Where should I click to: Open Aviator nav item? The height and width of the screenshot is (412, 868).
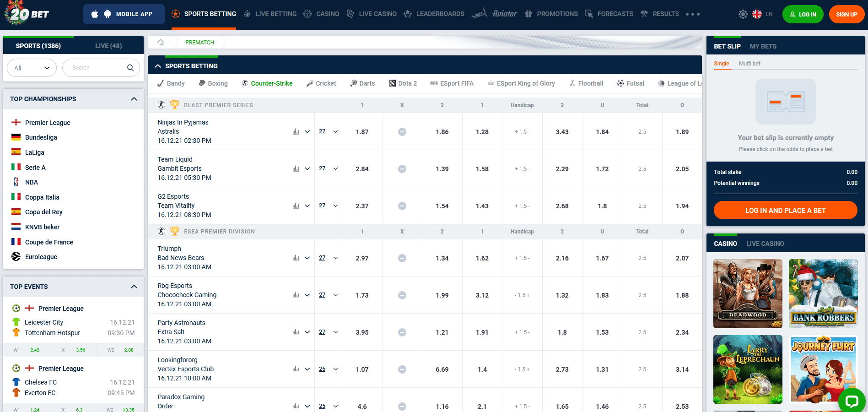pos(495,14)
